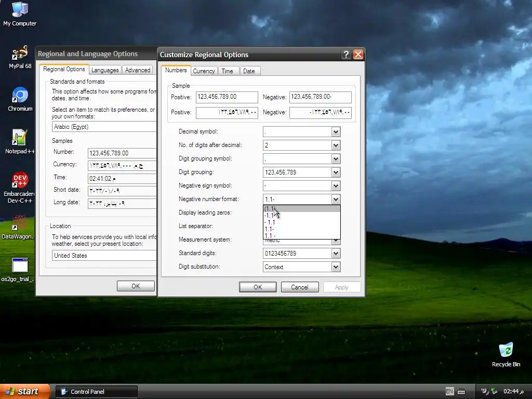Expand the Negative sign symbol dropdown
Image resolution: width=532 pixels, height=399 pixels.
(x=336, y=185)
